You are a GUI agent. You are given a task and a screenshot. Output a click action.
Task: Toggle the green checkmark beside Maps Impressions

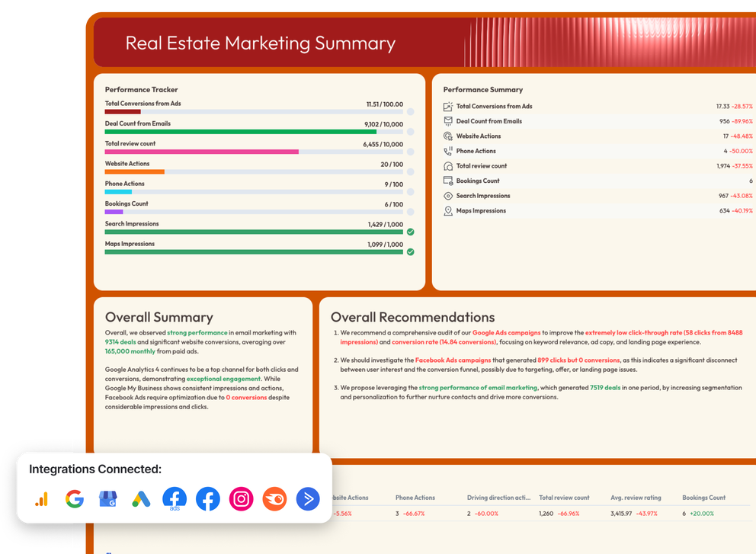point(410,251)
